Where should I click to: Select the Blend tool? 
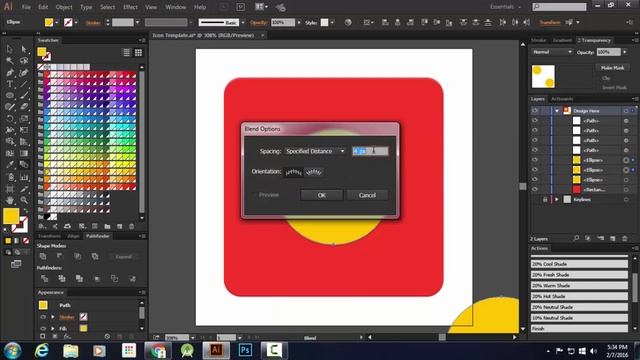tap(24, 165)
